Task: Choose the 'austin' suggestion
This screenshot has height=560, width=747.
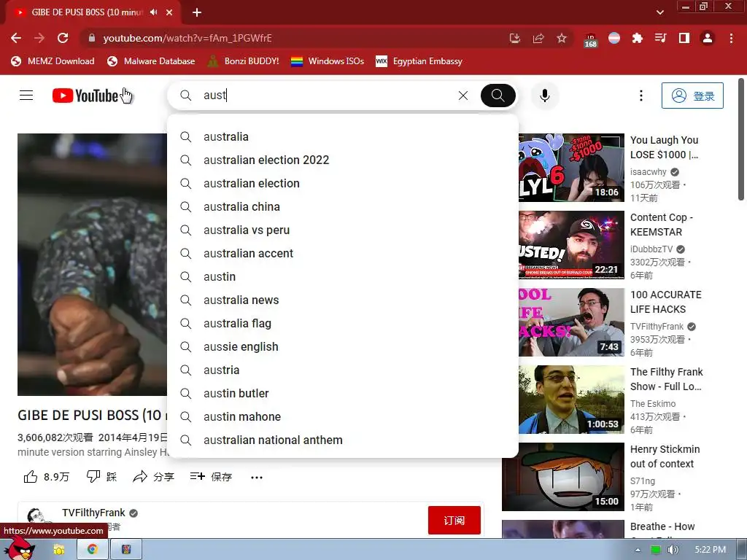Action: pyautogui.click(x=343, y=276)
